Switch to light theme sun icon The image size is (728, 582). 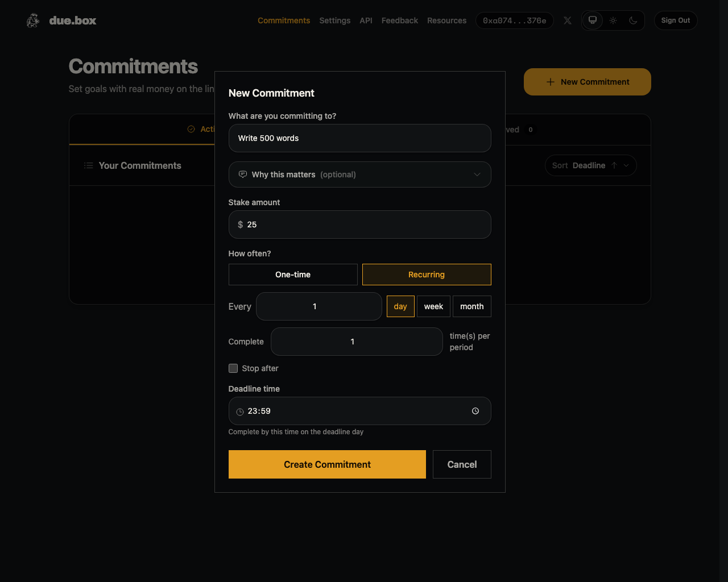coord(613,20)
